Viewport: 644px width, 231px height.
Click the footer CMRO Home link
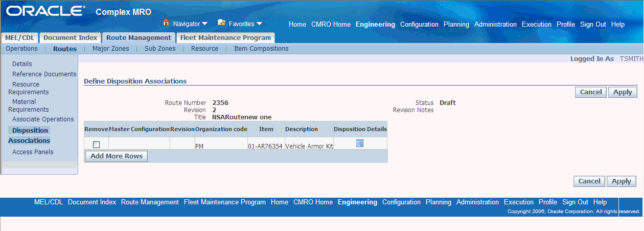tap(313, 202)
